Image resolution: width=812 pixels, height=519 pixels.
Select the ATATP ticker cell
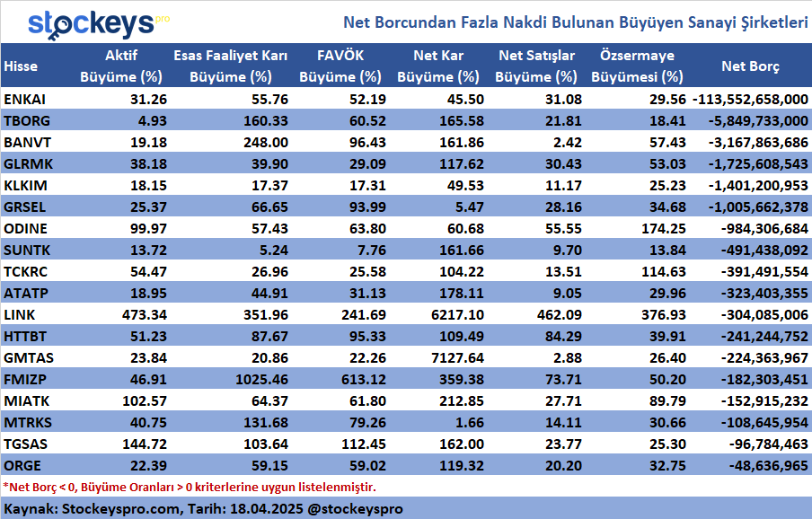tap(26, 294)
